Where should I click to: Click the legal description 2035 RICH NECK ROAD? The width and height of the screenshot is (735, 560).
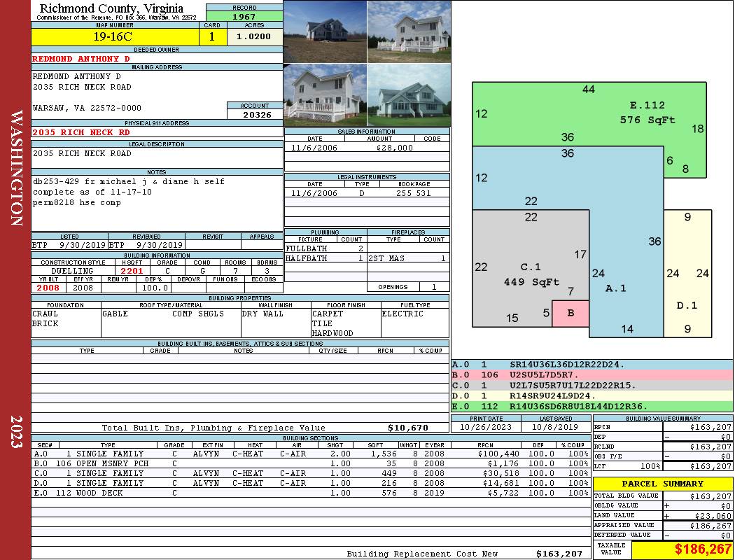[x=82, y=153]
